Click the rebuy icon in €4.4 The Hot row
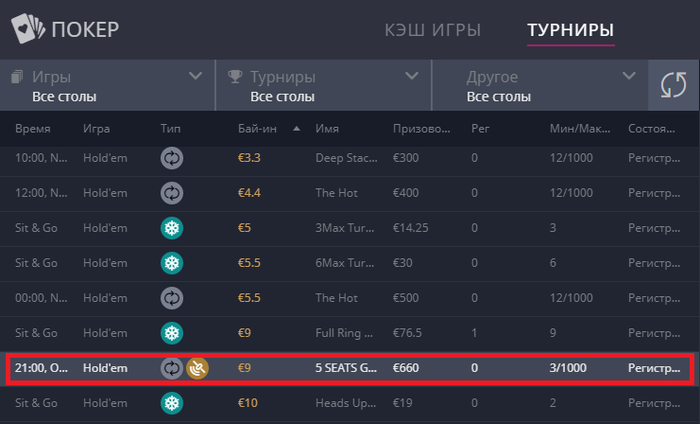This screenshot has height=424, width=700. coord(172,192)
